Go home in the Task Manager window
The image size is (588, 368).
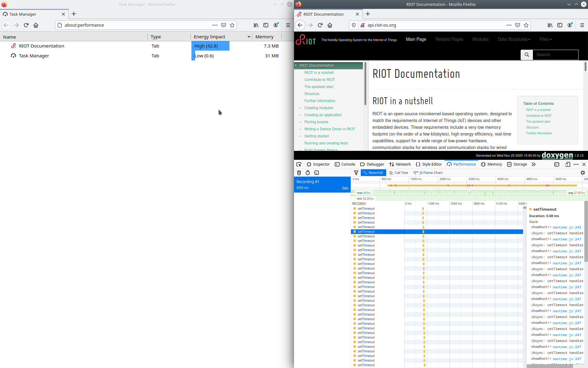pos(36,25)
